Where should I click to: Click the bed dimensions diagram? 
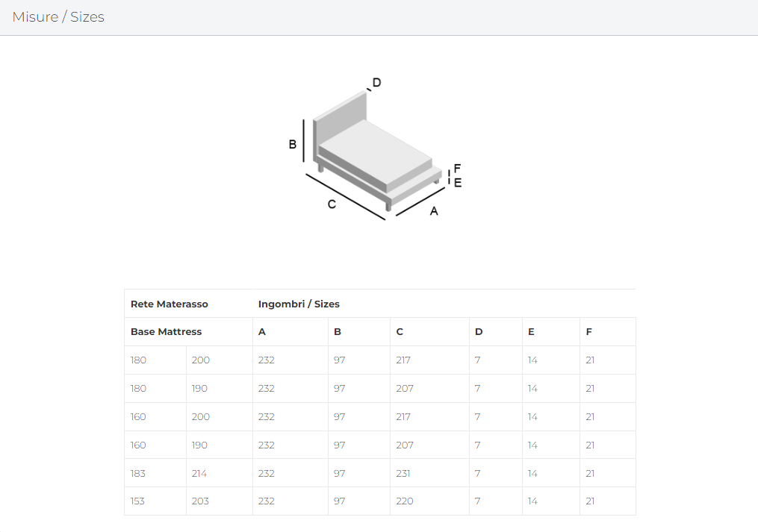pyautogui.click(x=375, y=148)
